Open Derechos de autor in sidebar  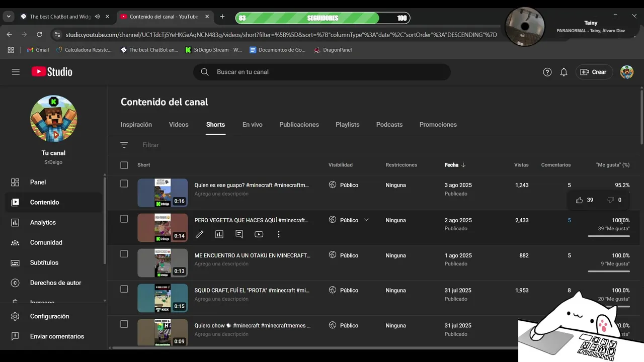(x=53, y=283)
